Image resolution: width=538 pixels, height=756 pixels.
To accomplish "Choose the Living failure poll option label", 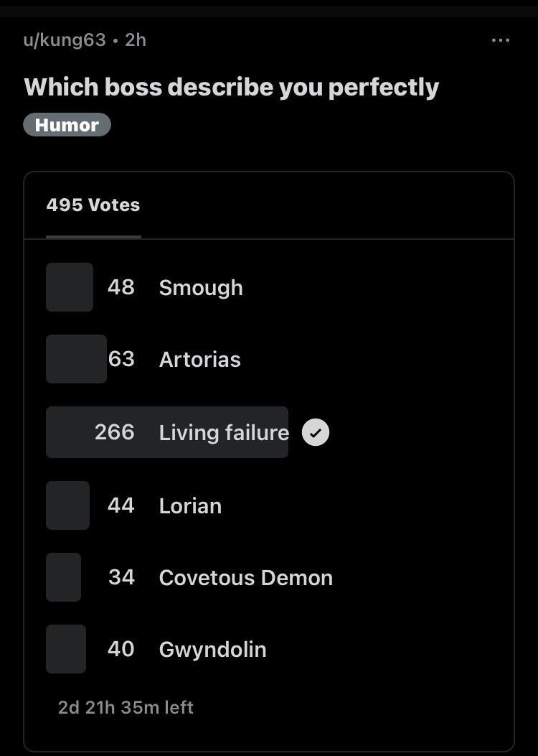I will (224, 433).
